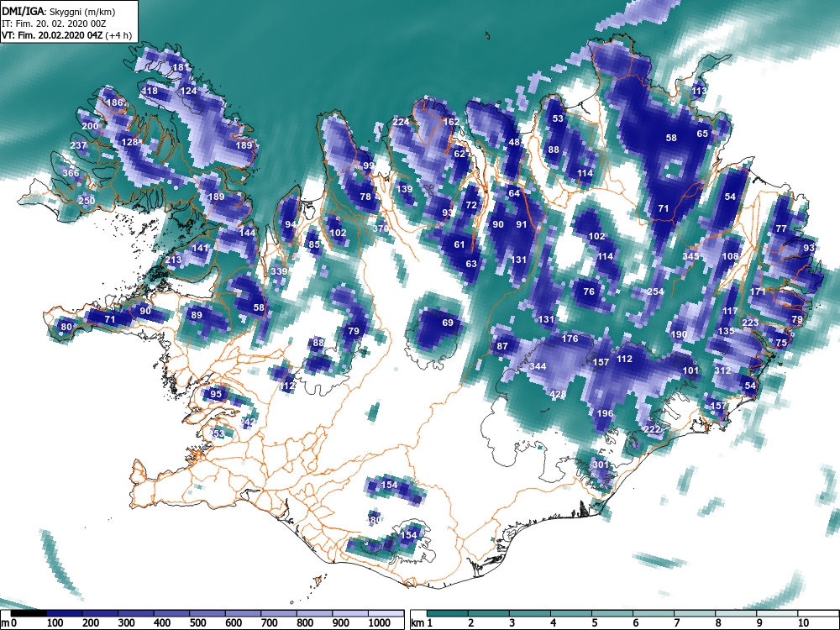Click visibility value 344
The width and height of the screenshot is (840, 630).
(x=538, y=366)
